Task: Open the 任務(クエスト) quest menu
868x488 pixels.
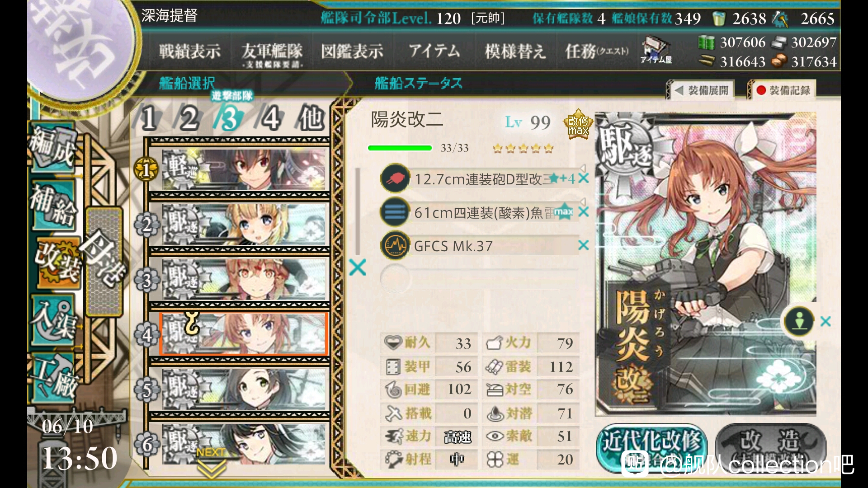Action: (597, 51)
